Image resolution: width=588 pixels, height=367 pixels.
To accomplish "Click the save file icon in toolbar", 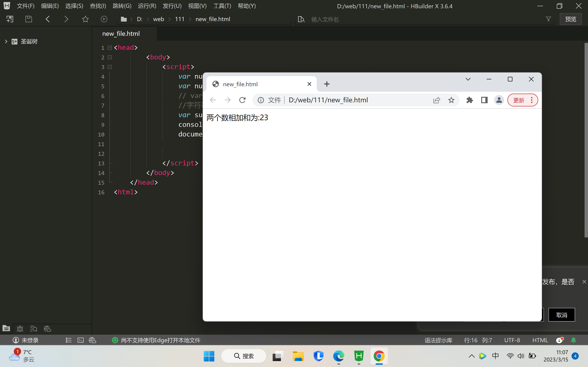I will click(29, 19).
